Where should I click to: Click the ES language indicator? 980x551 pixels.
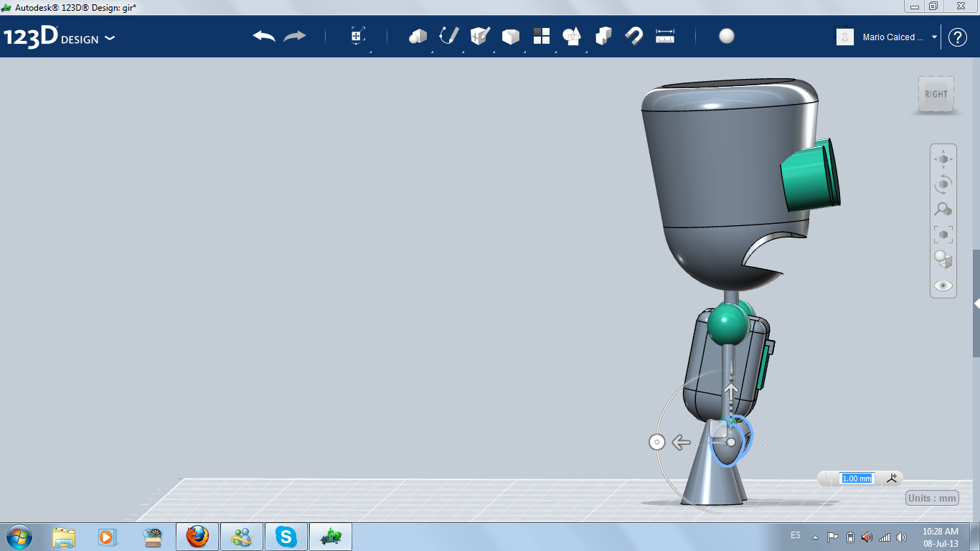click(796, 535)
